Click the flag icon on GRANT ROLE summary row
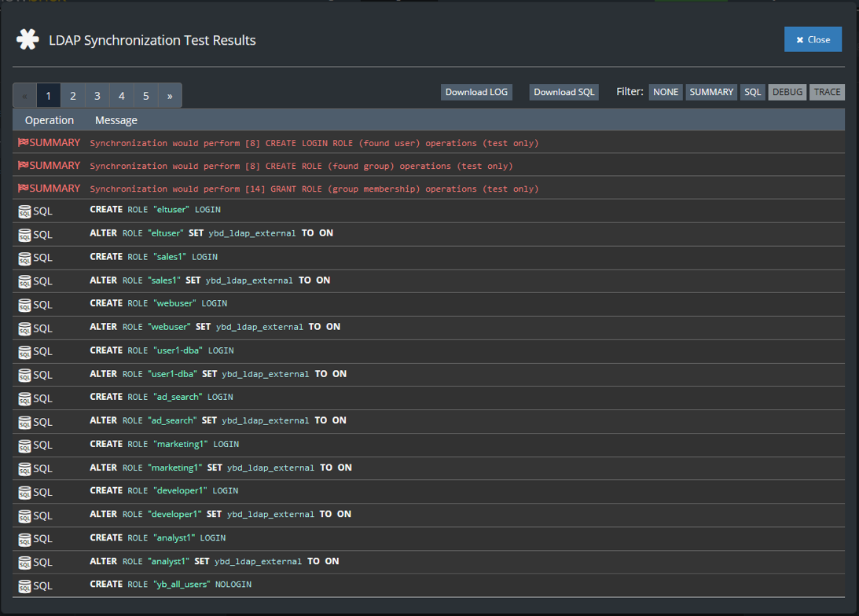This screenshot has width=859, height=616. coord(23,189)
